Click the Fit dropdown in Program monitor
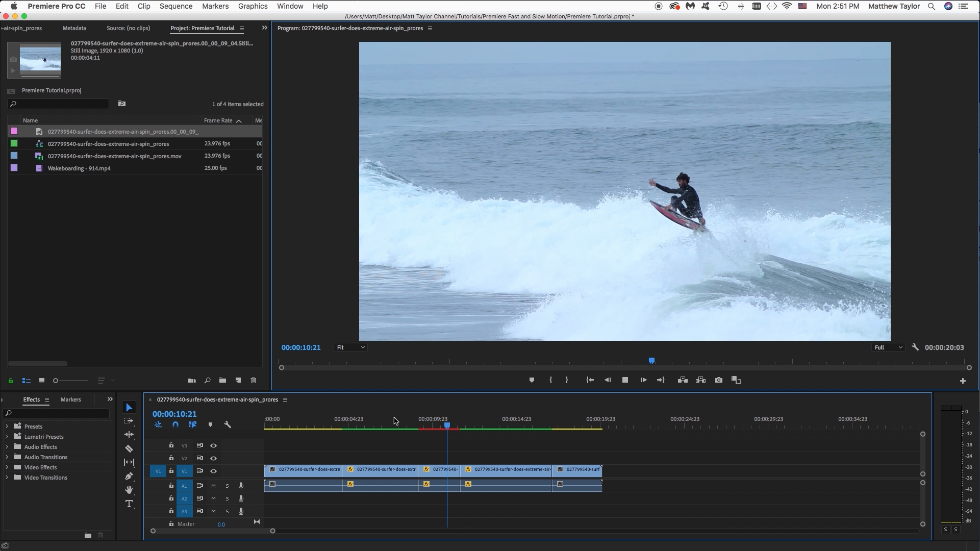 pos(350,347)
